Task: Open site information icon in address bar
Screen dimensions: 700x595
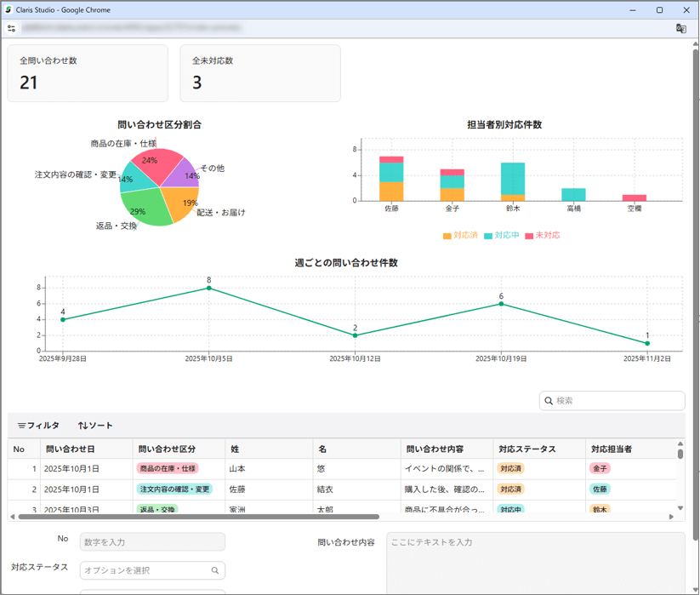Action: (11, 28)
